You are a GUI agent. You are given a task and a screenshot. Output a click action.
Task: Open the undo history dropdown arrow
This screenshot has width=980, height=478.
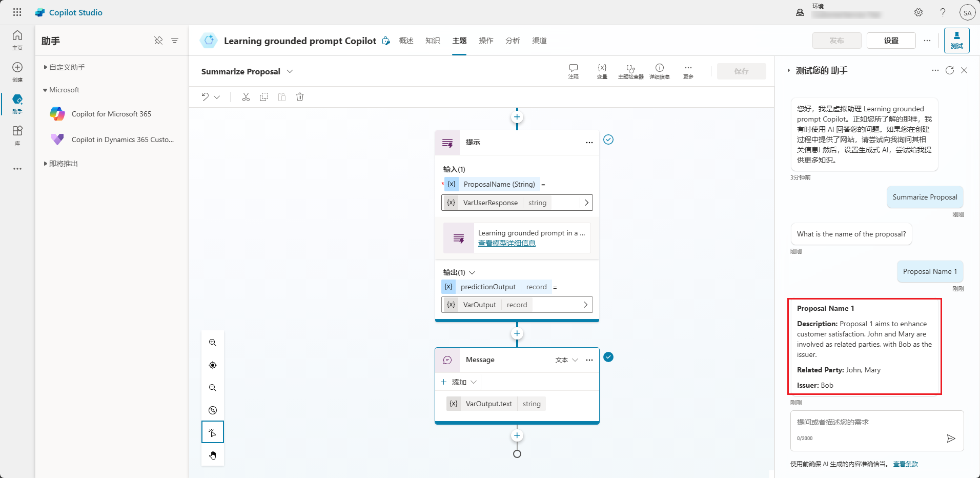click(x=217, y=97)
